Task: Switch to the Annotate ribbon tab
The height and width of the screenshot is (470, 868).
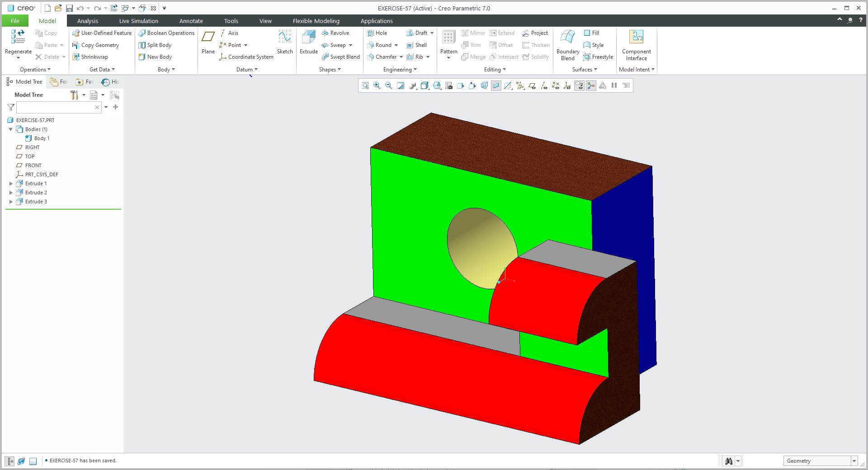Action: (191, 21)
